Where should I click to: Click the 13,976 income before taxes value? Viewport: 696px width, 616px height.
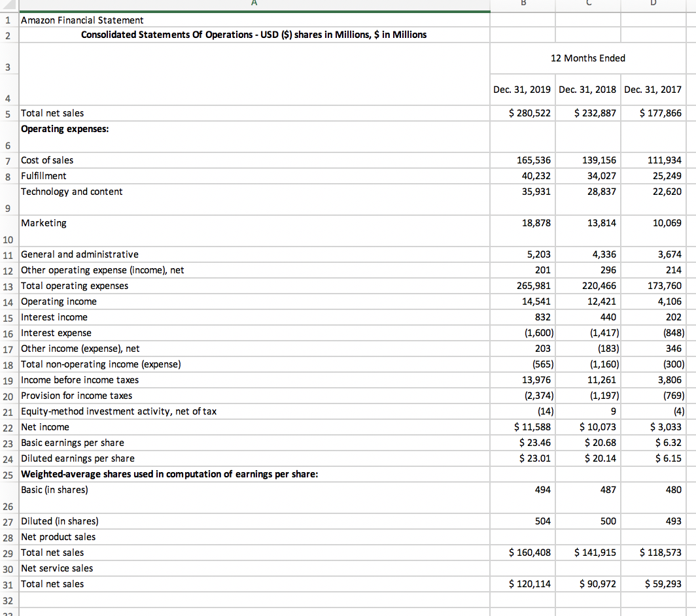(x=536, y=380)
